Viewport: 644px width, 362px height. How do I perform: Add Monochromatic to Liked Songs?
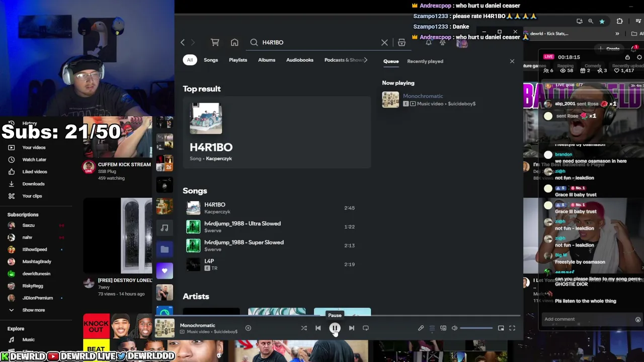pyautogui.click(x=248, y=328)
